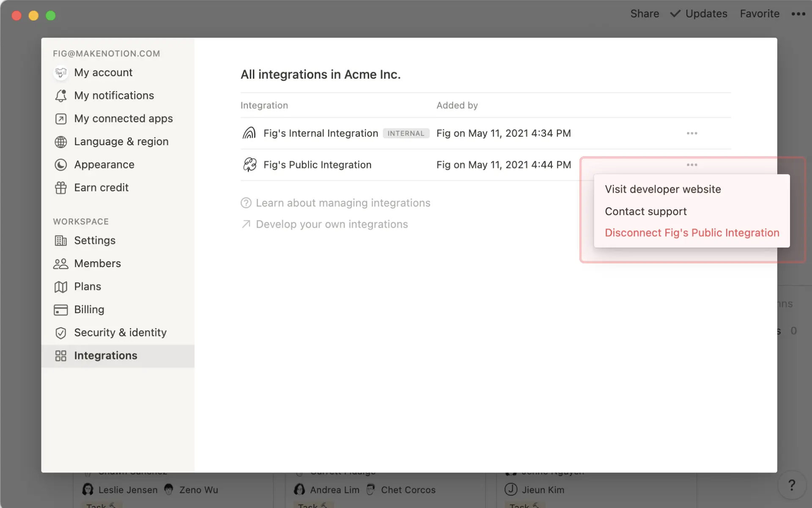812x508 pixels.
Task: Open Learn about managing integrations
Action: [343, 203]
